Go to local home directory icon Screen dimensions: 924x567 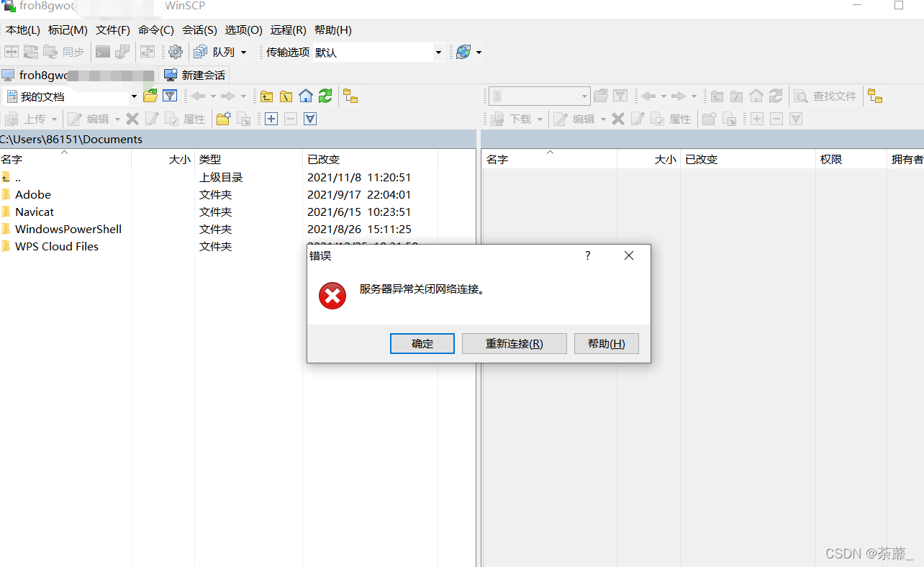click(x=306, y=96)
